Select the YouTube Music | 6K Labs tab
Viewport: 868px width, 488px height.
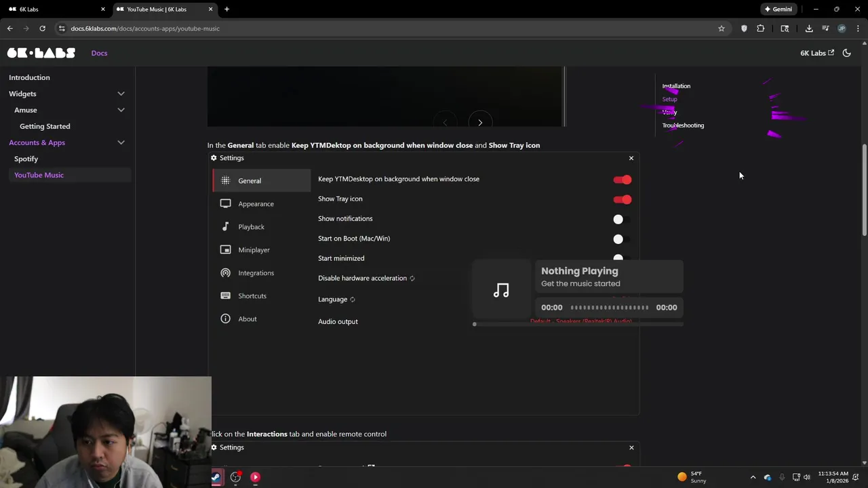(165, 9)
